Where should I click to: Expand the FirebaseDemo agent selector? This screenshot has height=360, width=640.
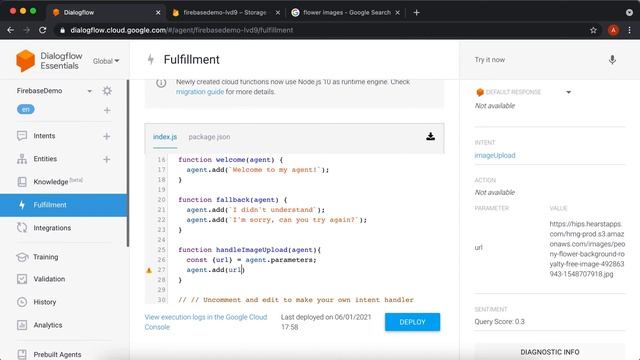click(89, 91)
